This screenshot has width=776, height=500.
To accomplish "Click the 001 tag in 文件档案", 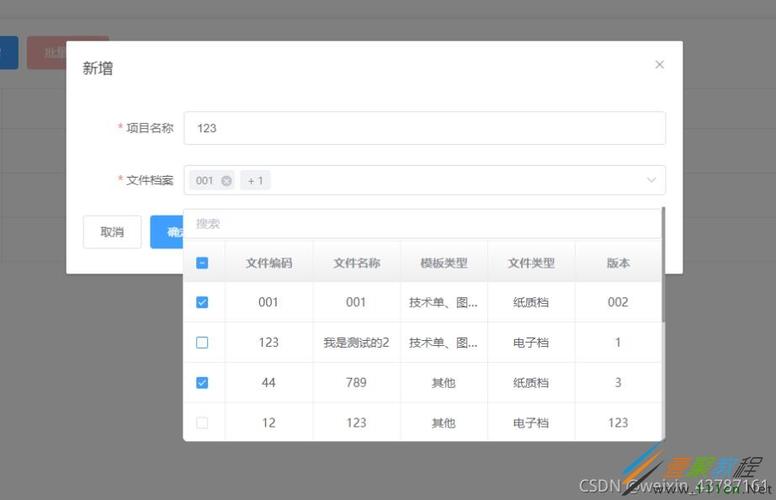I will click(x=205, y=181).
